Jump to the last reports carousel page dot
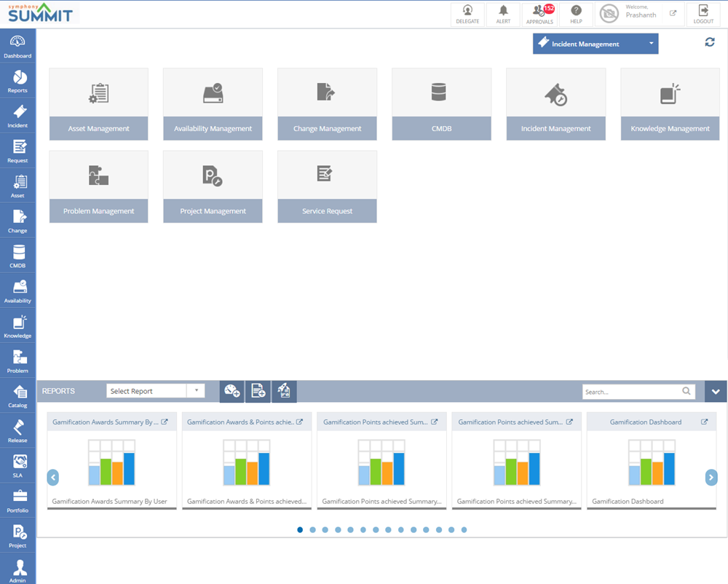 coord(464,529)
